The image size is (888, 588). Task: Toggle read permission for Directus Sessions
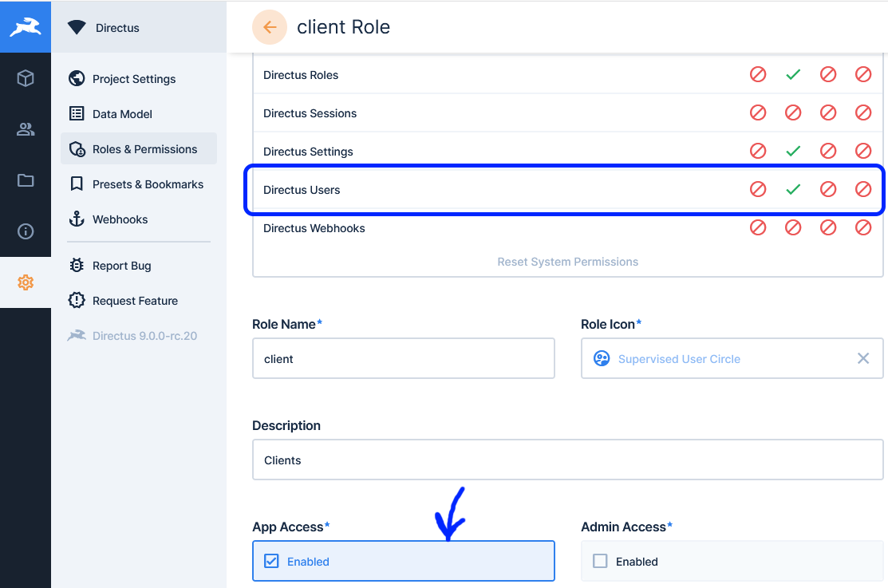793,112
